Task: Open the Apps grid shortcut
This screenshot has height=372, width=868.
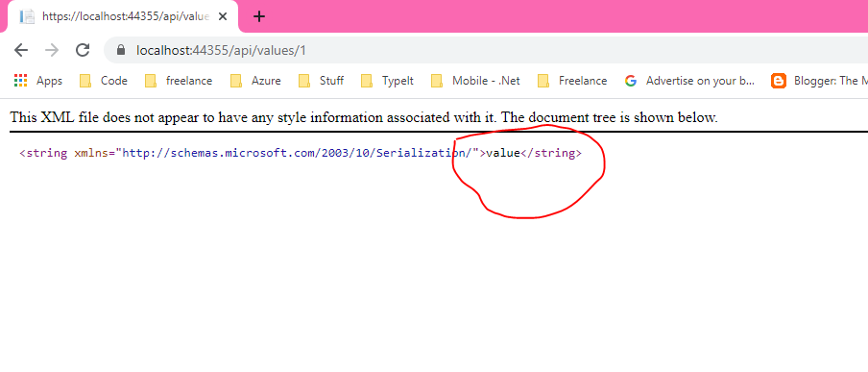Action: (38, 81)
